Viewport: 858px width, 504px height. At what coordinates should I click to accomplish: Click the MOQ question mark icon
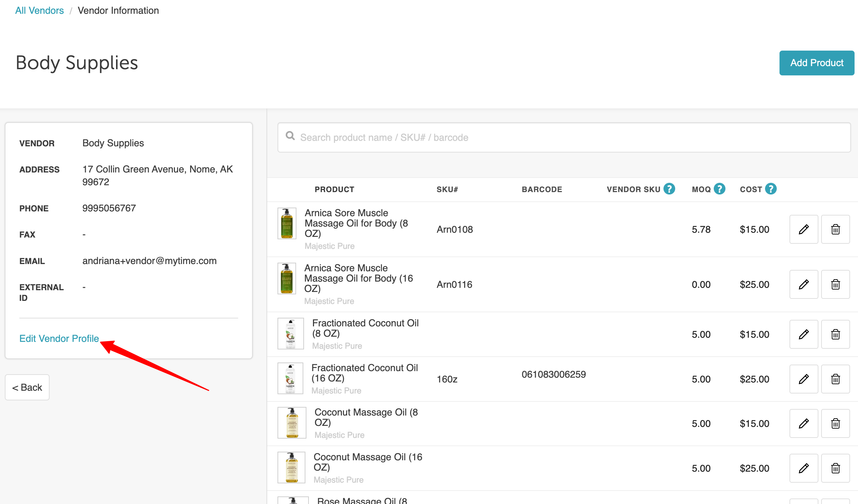pyautogui.click(x=719, y=189)
